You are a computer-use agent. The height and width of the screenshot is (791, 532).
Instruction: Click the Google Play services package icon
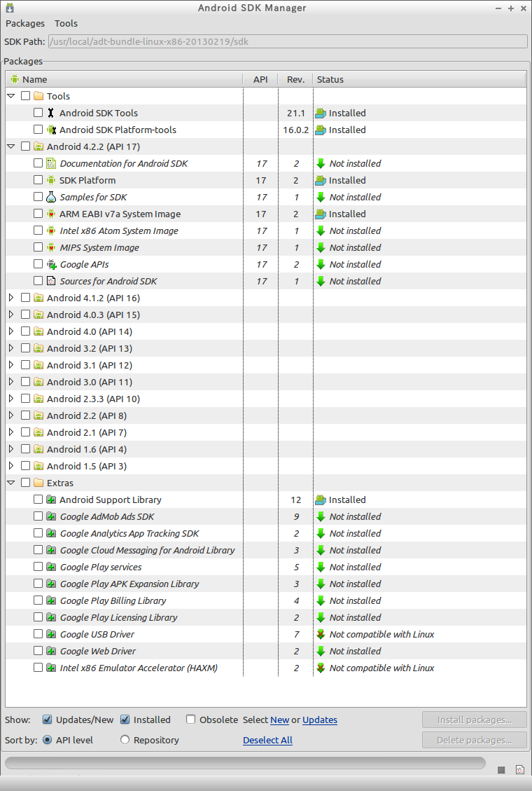click(51, 567)
